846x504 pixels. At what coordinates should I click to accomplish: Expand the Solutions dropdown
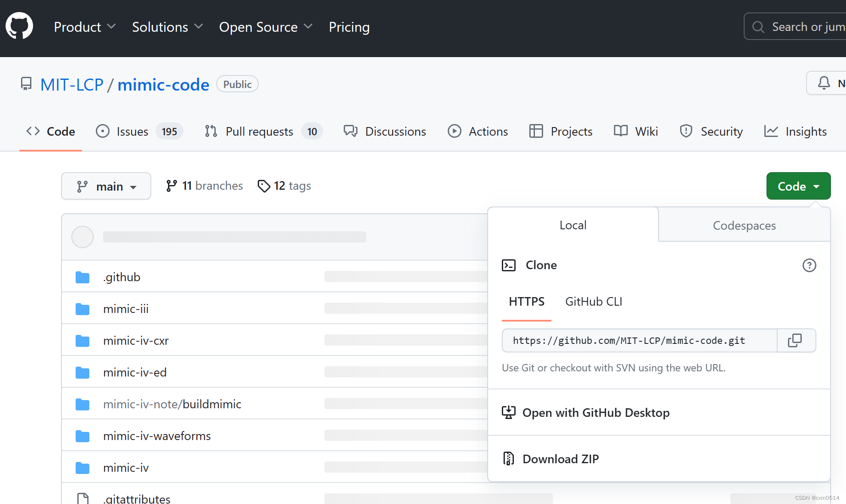[x=167, y=27]
